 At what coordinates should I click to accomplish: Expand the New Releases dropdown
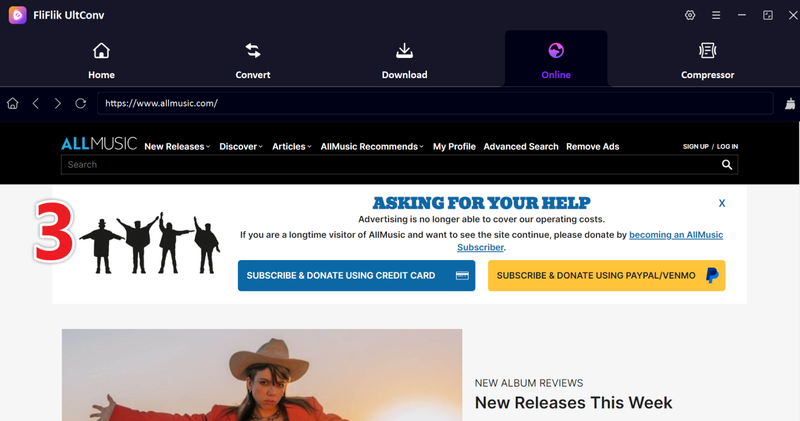(x=177, y=146)
